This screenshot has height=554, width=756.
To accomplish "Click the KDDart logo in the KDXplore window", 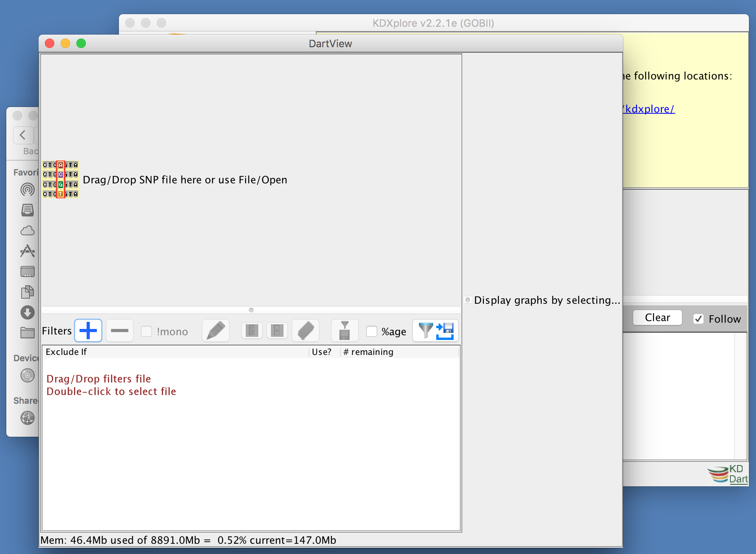I will (x=728, y=474).
